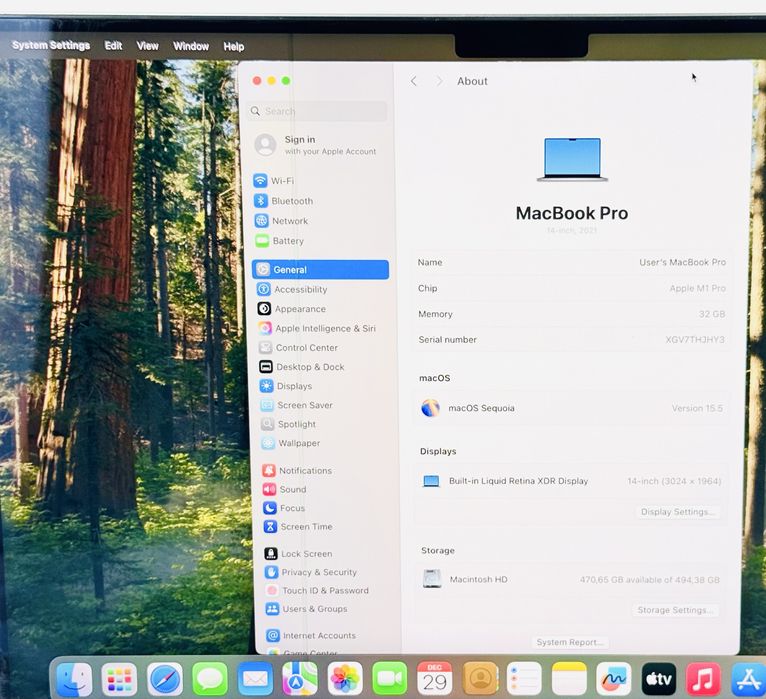Go forward using the right chevron
Viewport: 766px width, 699px height.
tap(439, 81)
